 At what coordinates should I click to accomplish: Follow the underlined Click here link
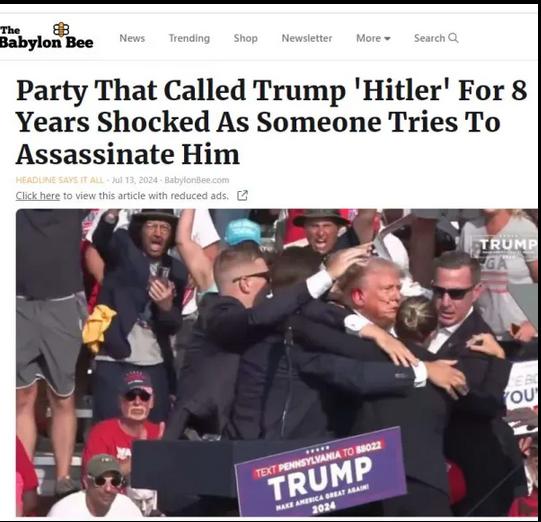(x=38, y=196)
